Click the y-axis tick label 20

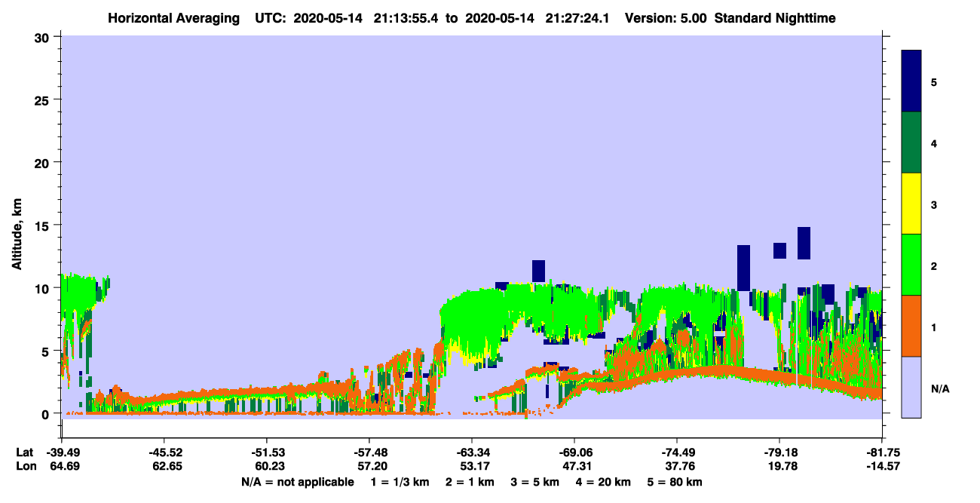(x=44, y=162)
